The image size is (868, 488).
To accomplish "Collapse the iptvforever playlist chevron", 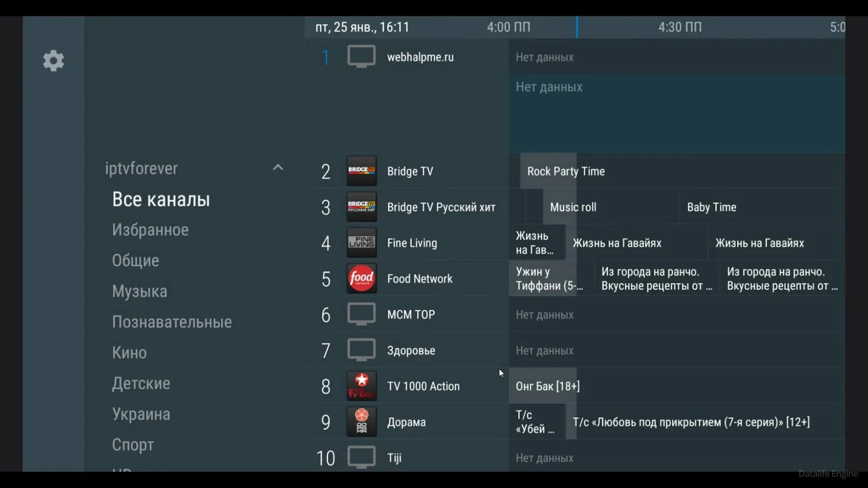I will pyautogui.click(x=278, y=168).
